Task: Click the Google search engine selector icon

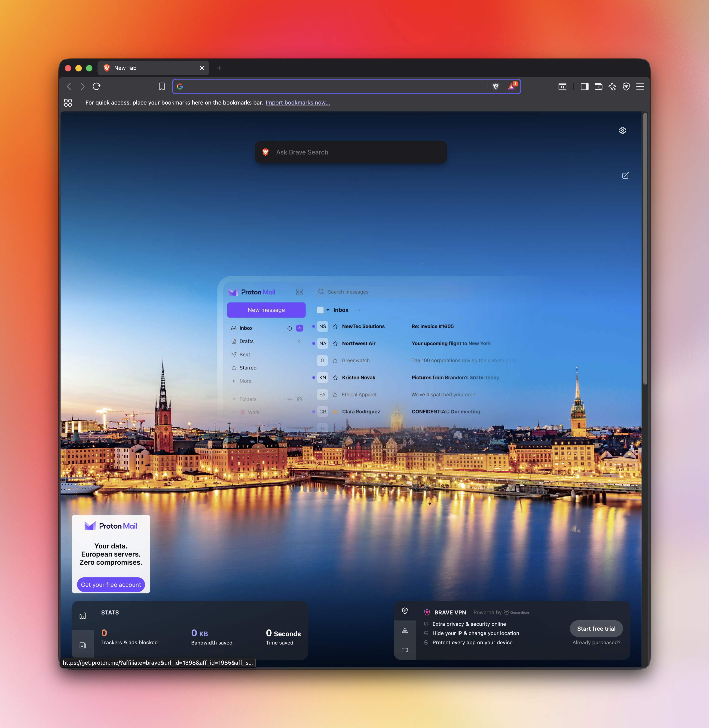Action: [x=180, y=86]
